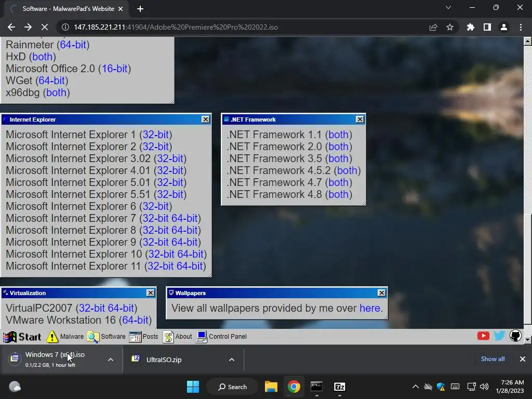Toggle the Chrome side panel
This screenshot has width=532, height=399.
pos(487,27)
